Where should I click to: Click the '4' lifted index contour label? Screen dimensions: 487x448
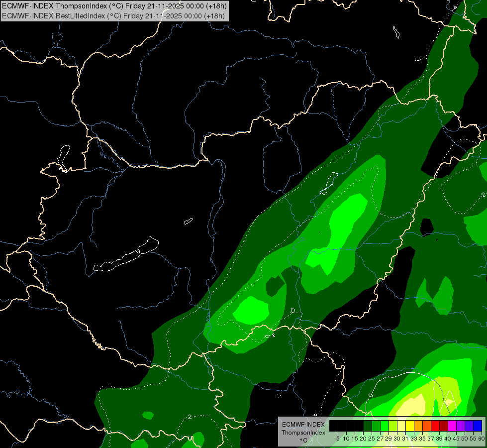coord(455,7)
